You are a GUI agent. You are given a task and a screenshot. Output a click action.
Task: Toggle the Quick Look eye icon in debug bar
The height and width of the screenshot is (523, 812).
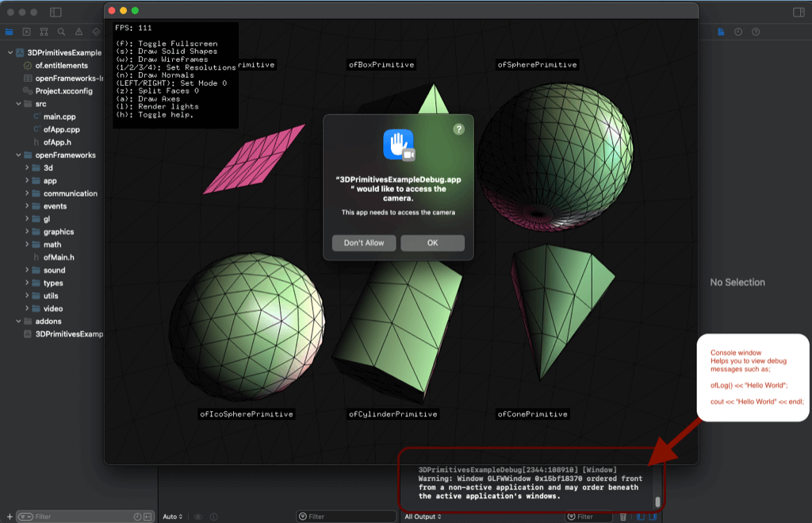[197, 517]
